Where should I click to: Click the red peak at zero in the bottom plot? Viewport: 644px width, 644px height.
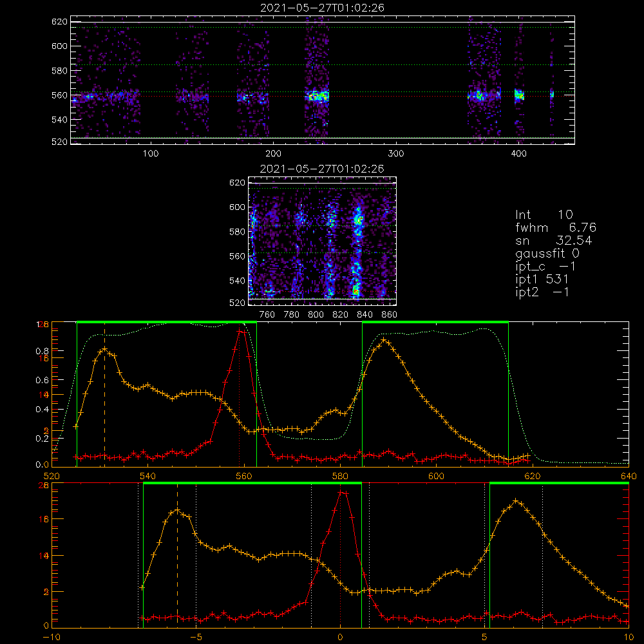tap(342, 492)
